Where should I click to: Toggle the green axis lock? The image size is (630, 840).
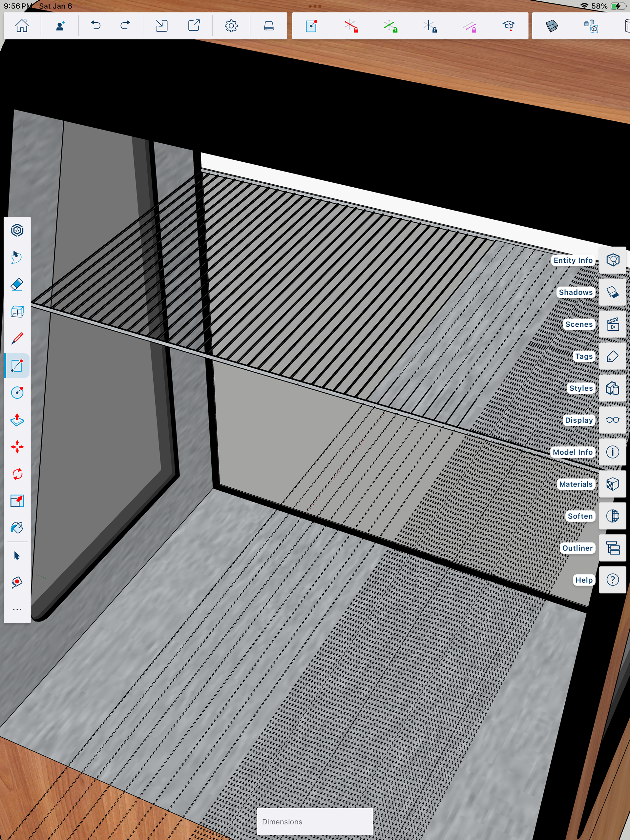[390, 26]
